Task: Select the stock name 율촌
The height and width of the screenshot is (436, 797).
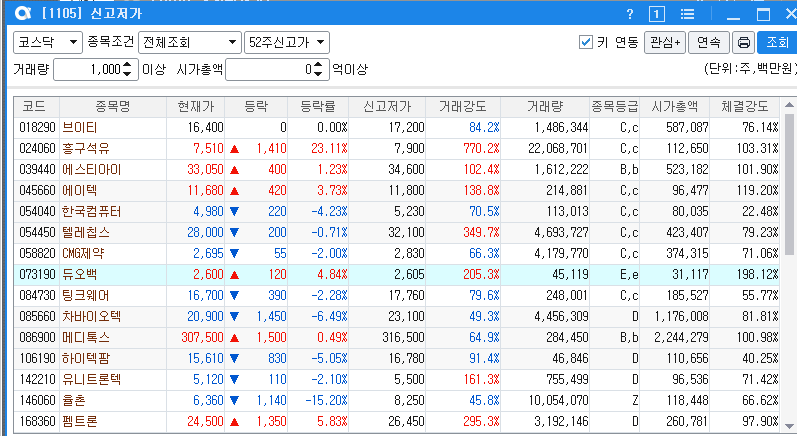Action: 74,400
